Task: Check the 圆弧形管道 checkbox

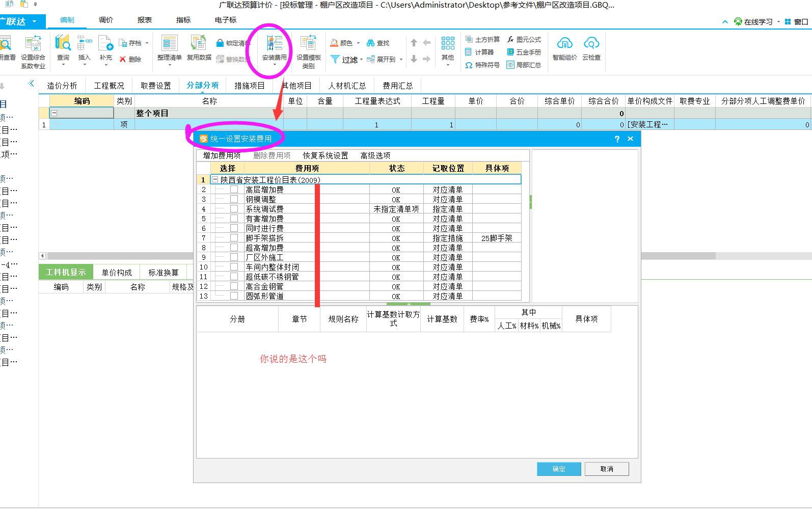Action: pos(234,296)
